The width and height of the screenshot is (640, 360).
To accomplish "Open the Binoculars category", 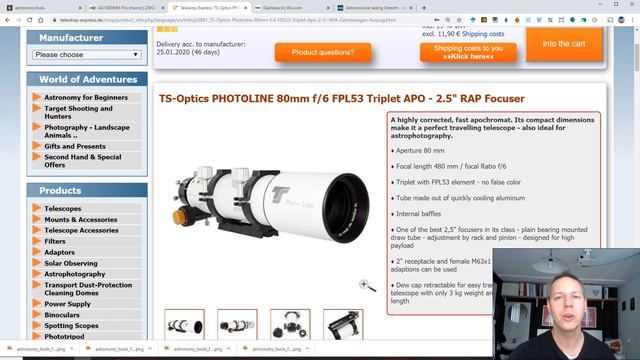I will tap(62, 315).
